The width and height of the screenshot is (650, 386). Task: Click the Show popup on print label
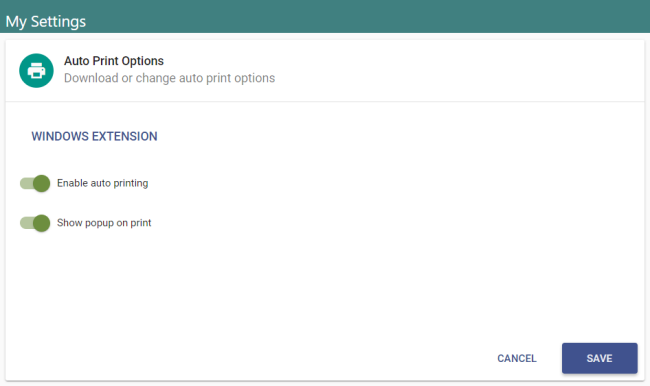click(x=104, y=223)
